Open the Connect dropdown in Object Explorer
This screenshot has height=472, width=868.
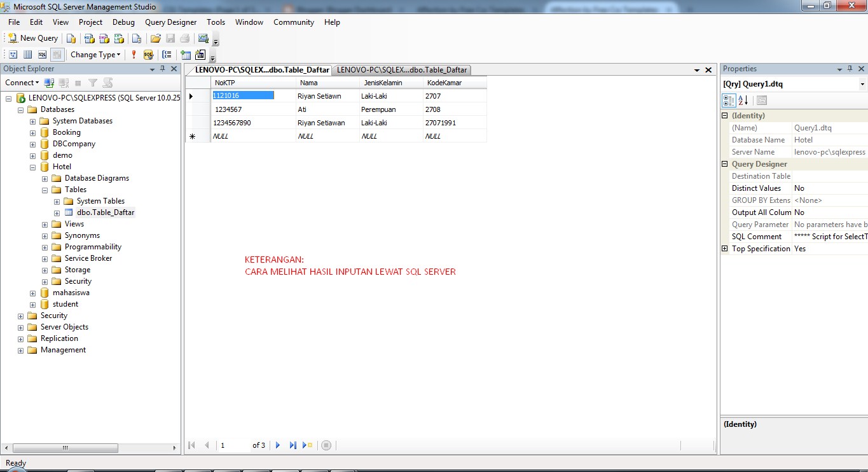click(x=21, y=83)
